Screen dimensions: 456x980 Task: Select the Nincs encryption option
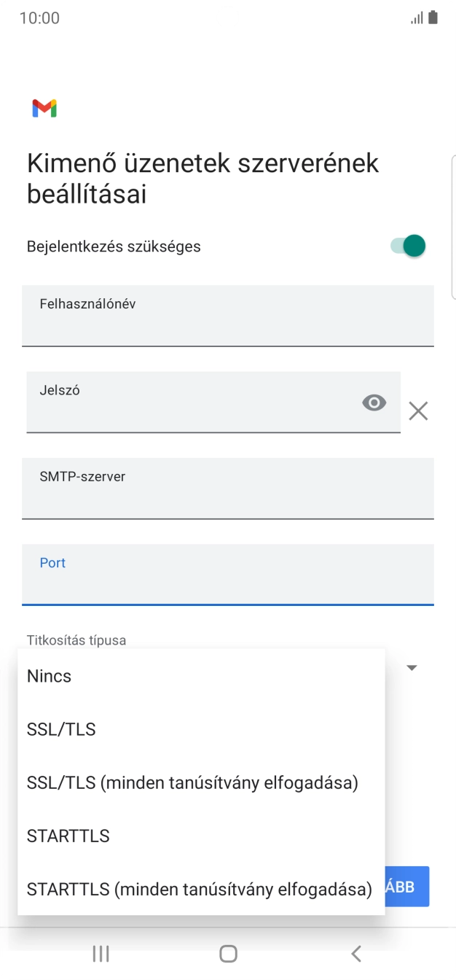48,676
